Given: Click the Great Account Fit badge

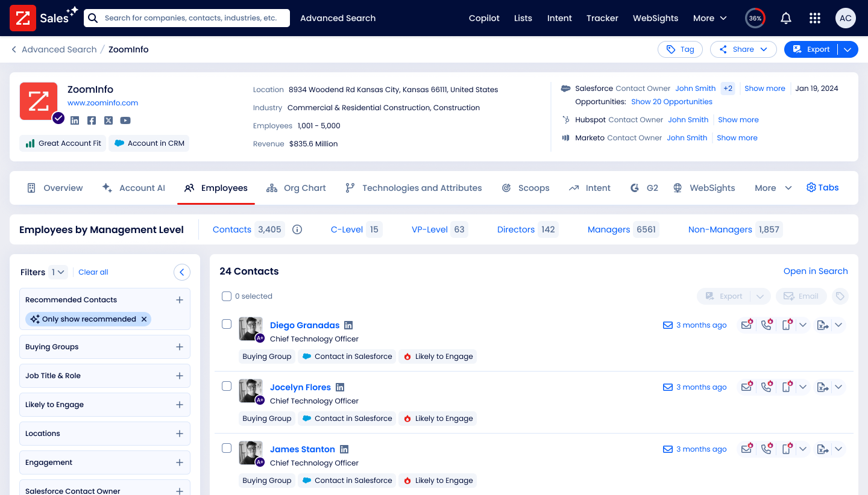Looking at the screenshot, I should point(63,143).
